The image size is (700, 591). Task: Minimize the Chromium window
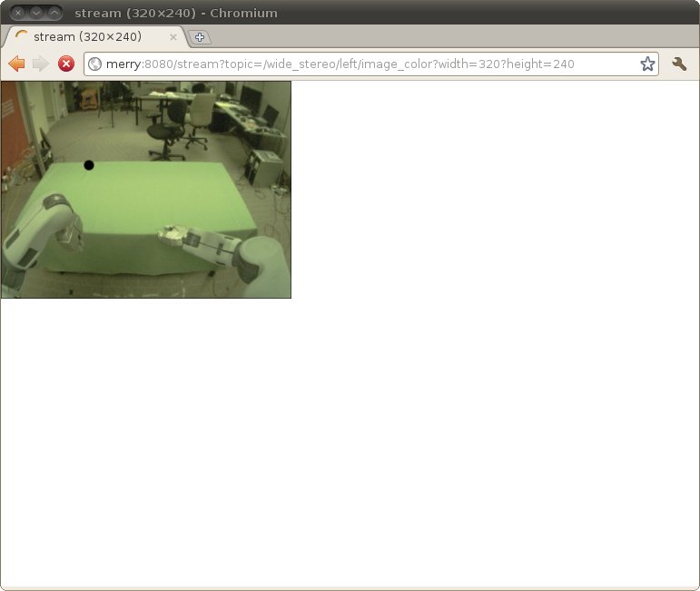36,13
